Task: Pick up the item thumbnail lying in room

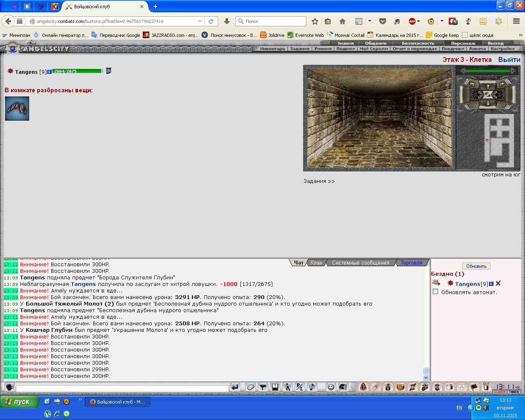Action: click(17, 108)
